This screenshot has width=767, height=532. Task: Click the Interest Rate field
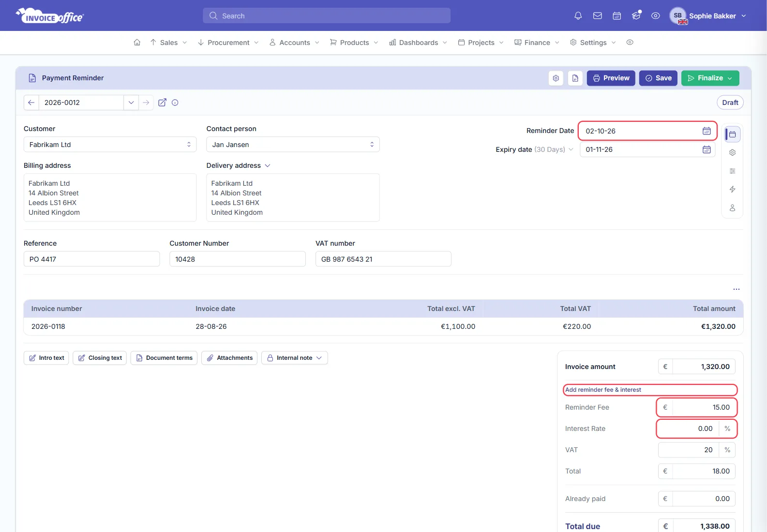(x=697, y=429)
